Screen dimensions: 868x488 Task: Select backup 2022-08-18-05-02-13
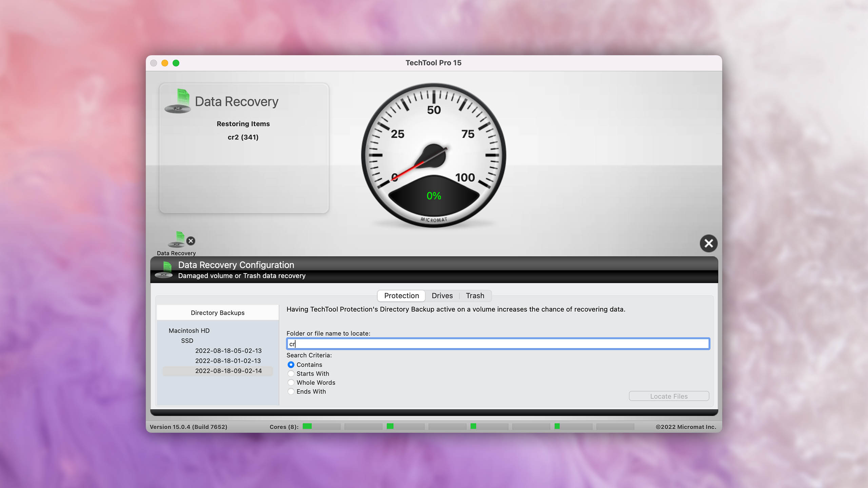(x=229, y=351)
